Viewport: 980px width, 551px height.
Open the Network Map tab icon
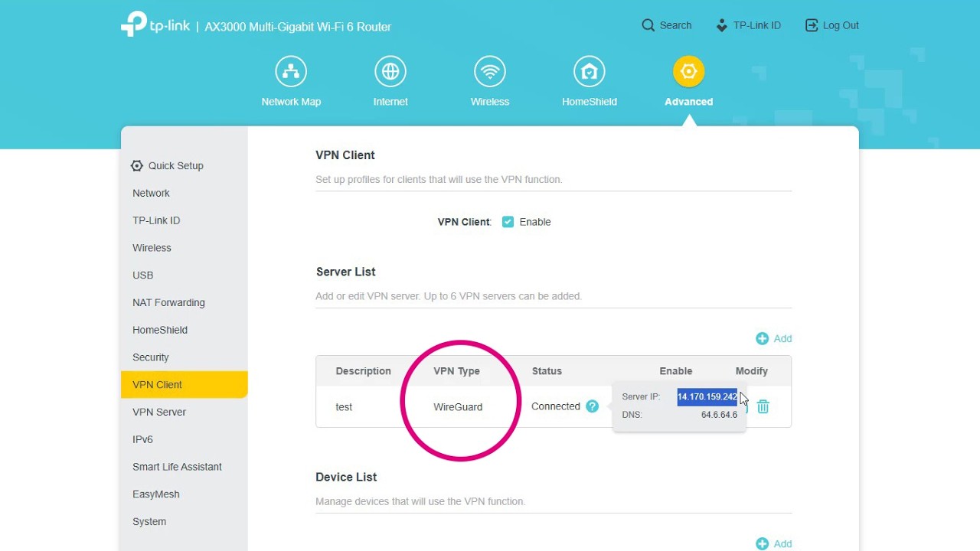point(291,72)
